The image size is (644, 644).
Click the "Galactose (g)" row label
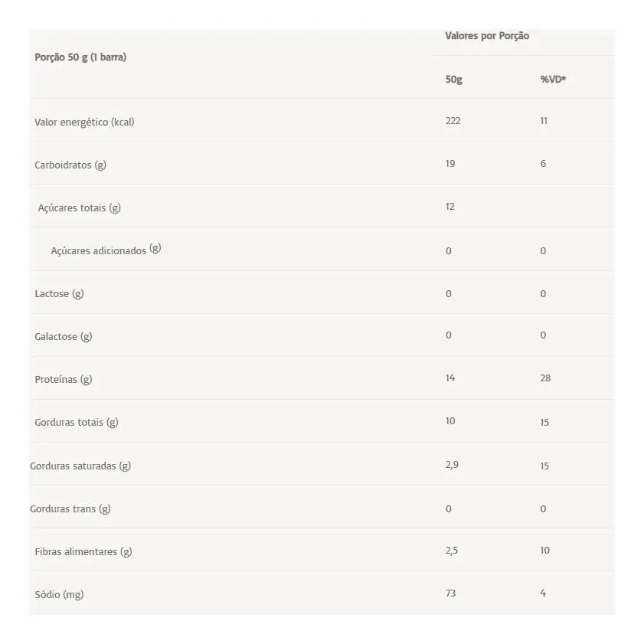64,336
